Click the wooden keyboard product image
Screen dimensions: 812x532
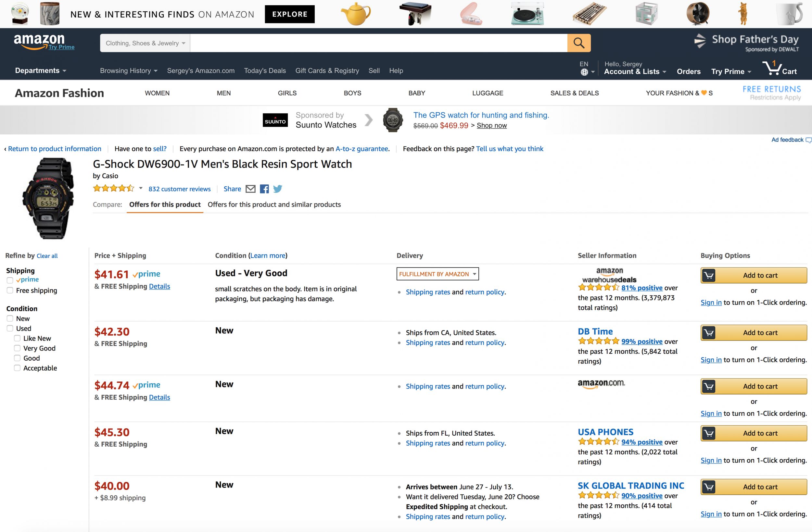point(589,14)
